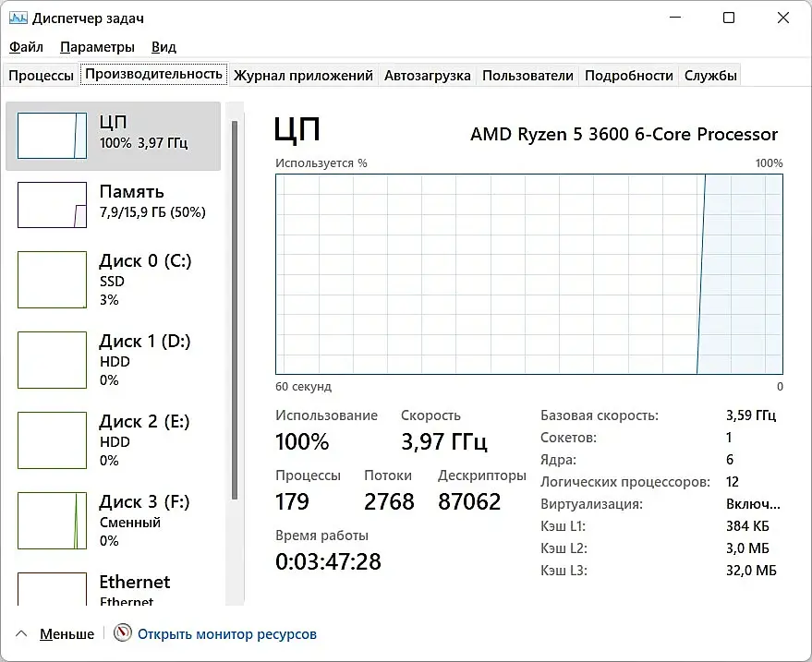Open the Службы tab

pyautogui.click(x=710, y=76)
